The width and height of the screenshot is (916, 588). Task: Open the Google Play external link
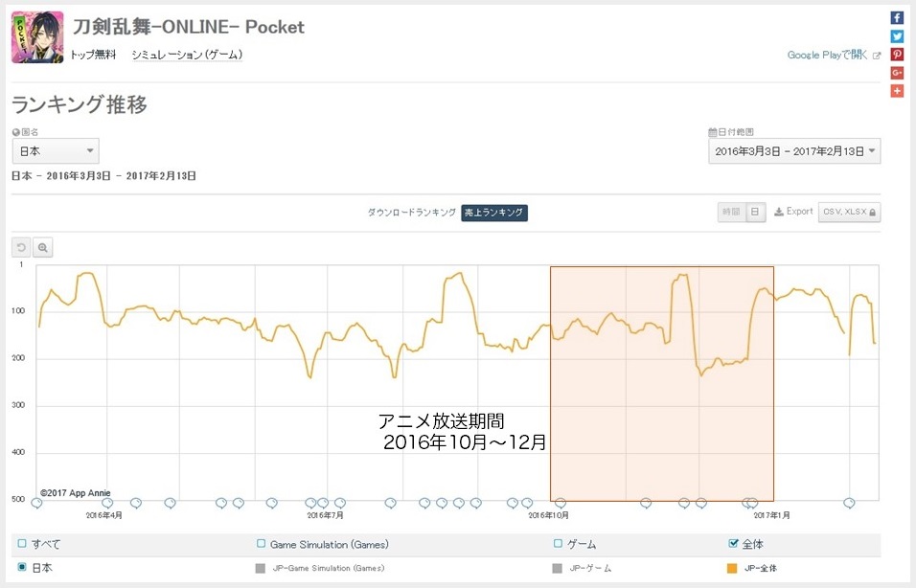pyautogui.click(x=834, y=55)
